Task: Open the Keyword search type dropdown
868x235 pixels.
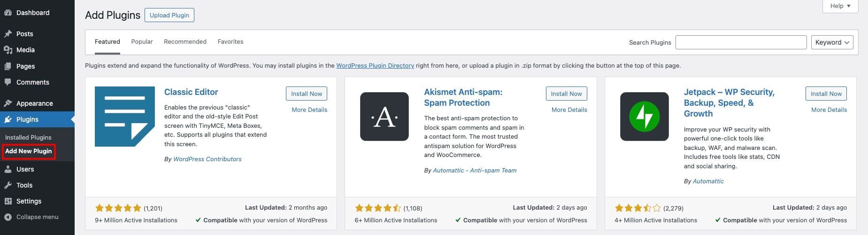Action: click(x=832, y=42)
